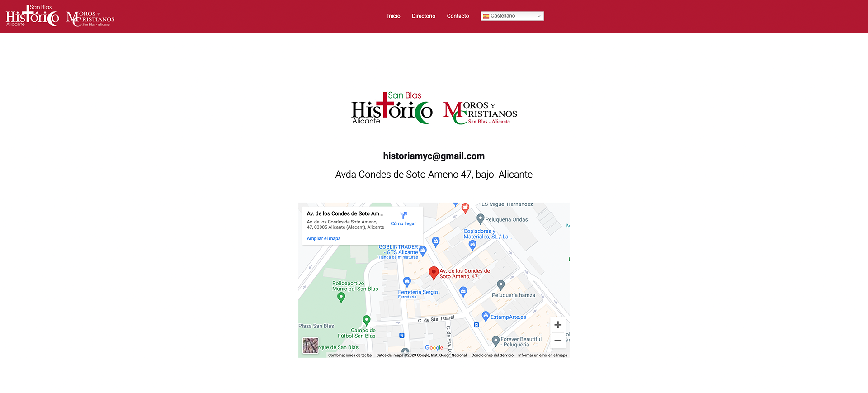
Task: Click the map card title Av. de los Condes de Soto Am...
Action: coord(345,213)
